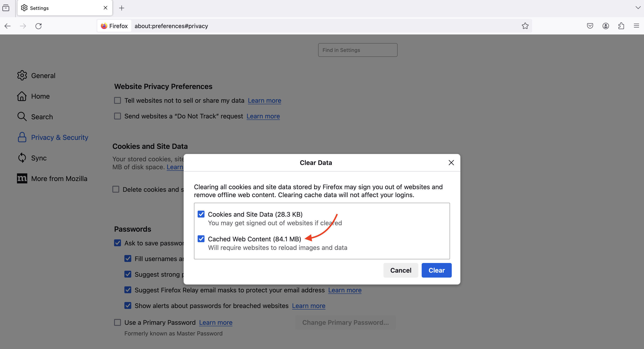The width and height of the screenshot is (644, 349).
Task: Click the 'Clear Data' dialog title
Action: (316, 163)
